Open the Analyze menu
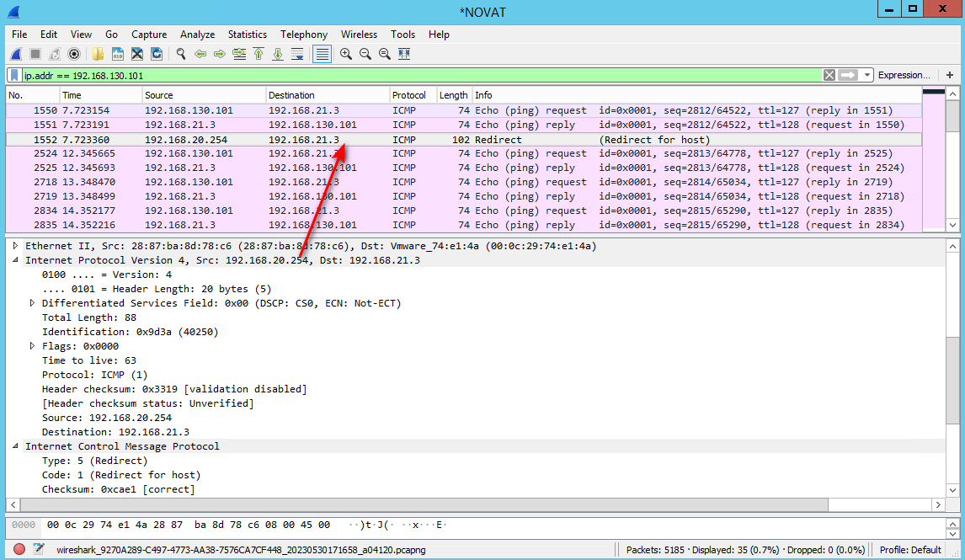Image resolution: width=965 pixels, height=560 pixels. pos(197,35)
